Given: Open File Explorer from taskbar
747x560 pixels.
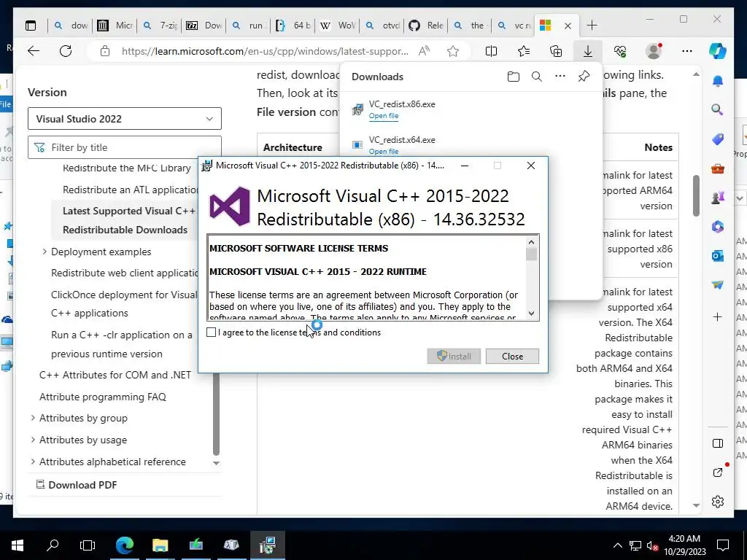Looking at the screenshot, I should (x=160, y=545).
